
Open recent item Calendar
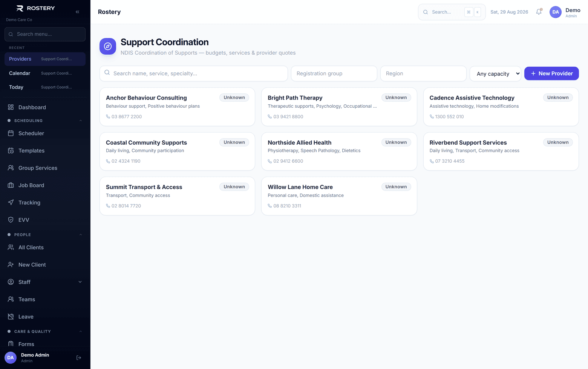coord(45,73)
